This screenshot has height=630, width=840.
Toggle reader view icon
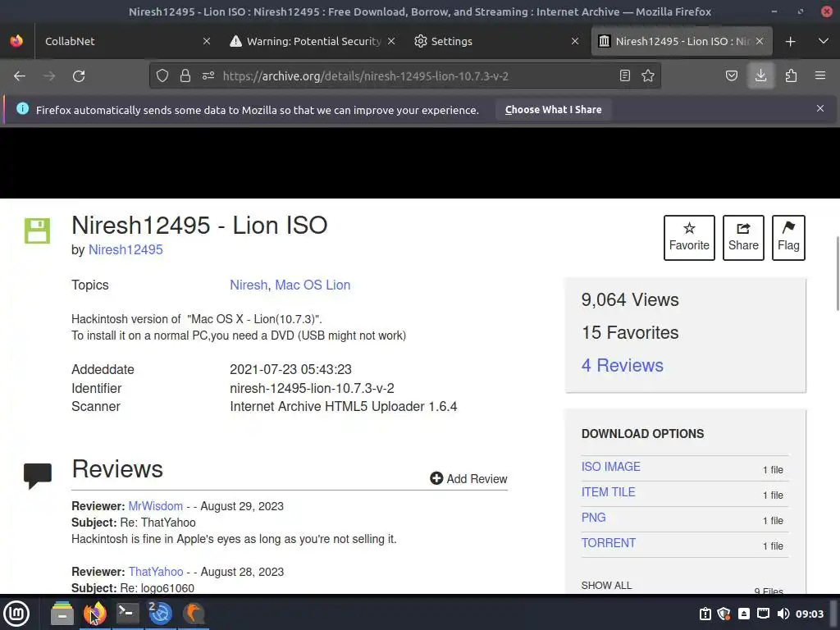624,76
